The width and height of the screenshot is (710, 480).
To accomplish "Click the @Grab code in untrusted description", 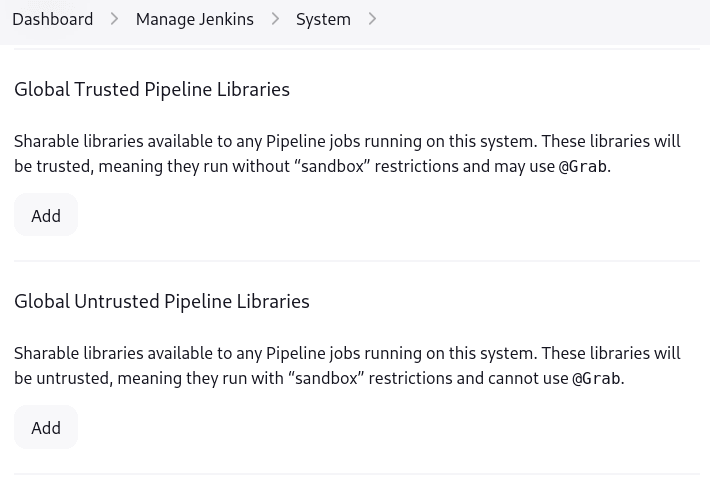I will (596, 379).
